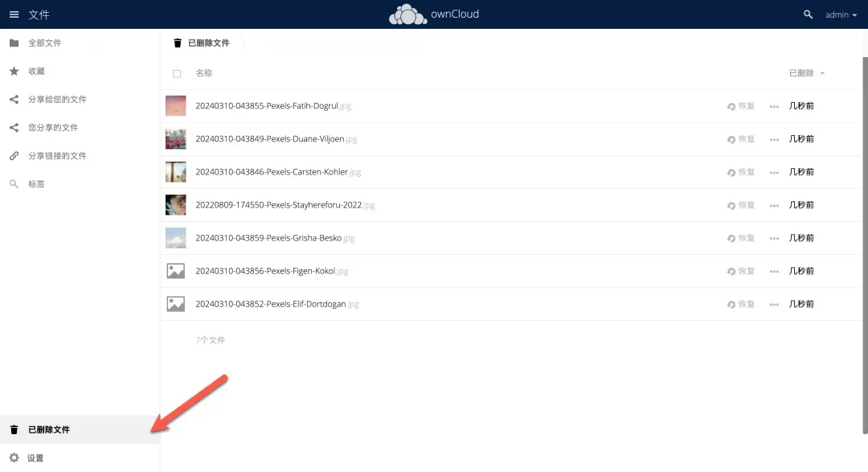Sort files by 名称 column header

(x=204, y=73)
